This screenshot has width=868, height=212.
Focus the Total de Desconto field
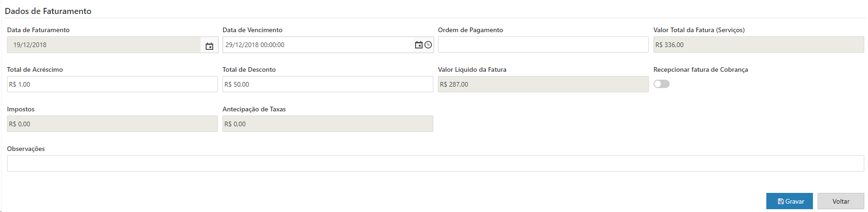coord(327,84)
